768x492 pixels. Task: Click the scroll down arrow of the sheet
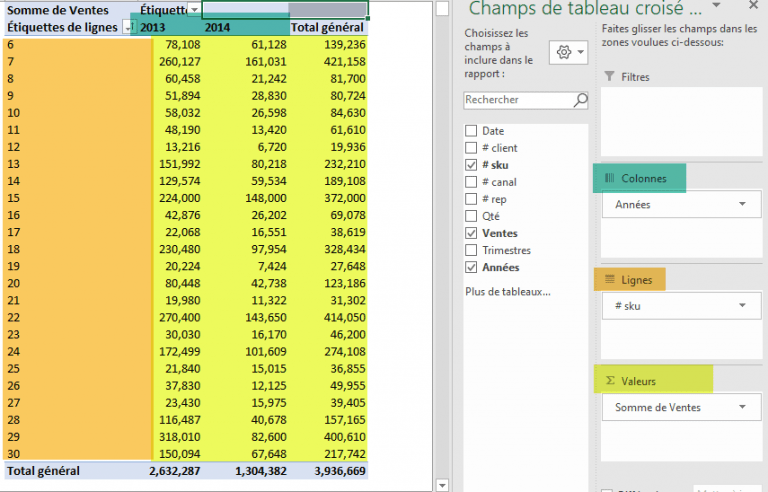442,485
